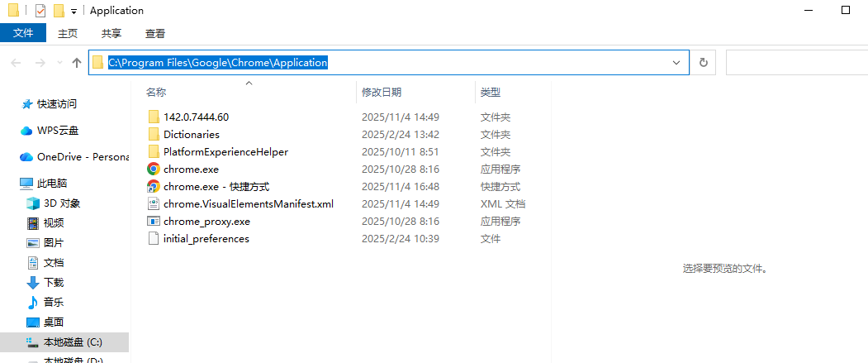Select the chrome_proxy.exe file icon
The height and width of the screenshot is (363, 868).
pyautogui.click(x=154, y=221)
